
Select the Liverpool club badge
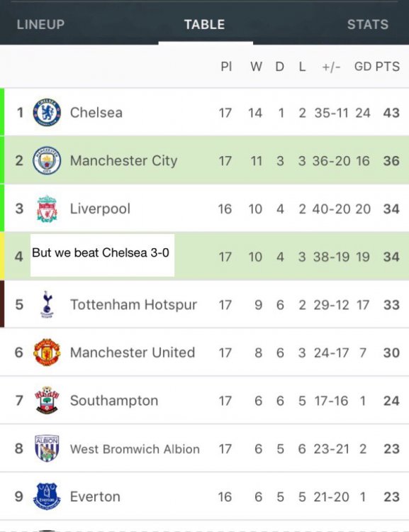(47, 209)
